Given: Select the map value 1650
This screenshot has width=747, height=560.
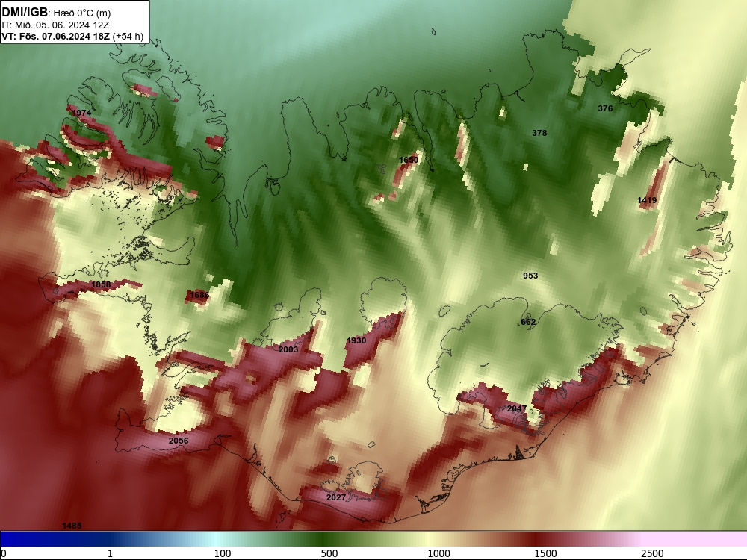Looking at the screenshot, I should coord(409,160).
